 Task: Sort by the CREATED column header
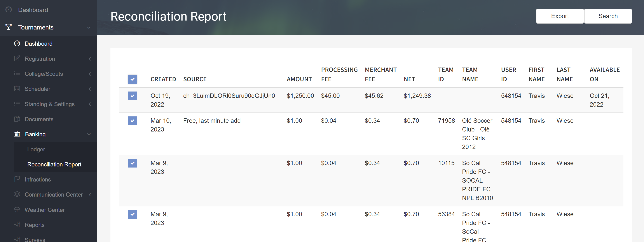(163, 79)
